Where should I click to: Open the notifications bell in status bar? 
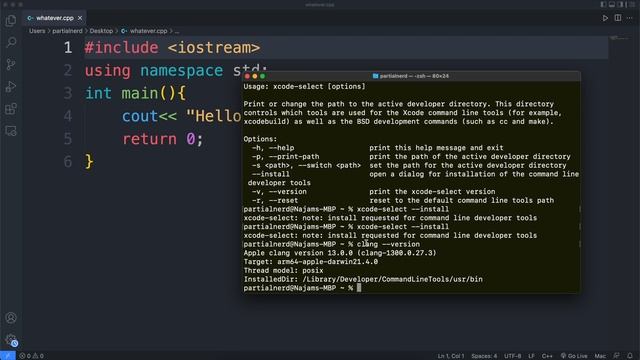(630, 356)
